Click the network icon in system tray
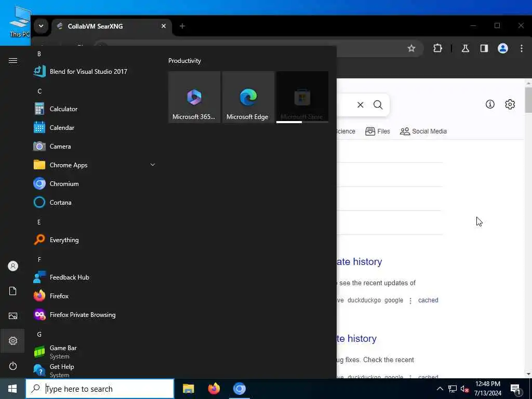 453,389
